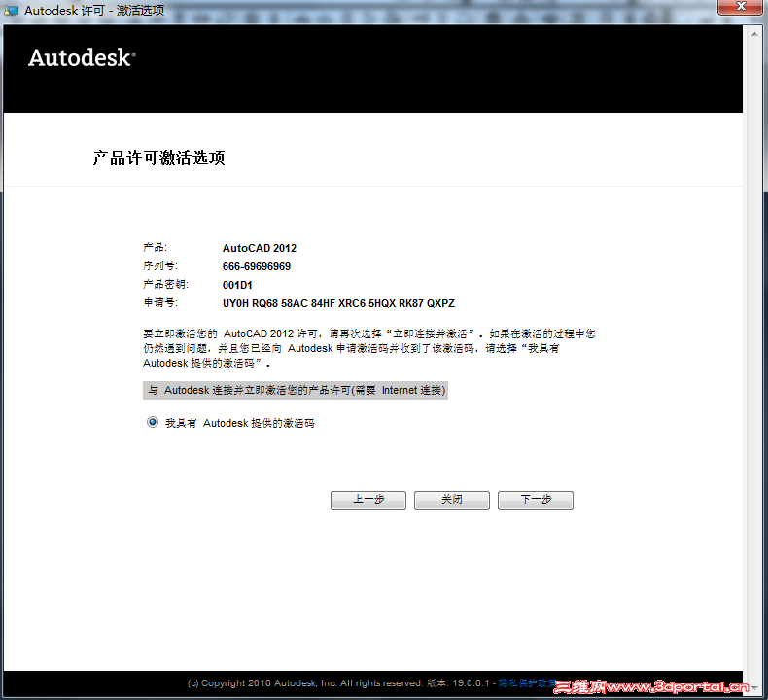The height and width of the screenshot is (700, 768).
Task: Click the window title bar app icon
Action: (12, 11)
